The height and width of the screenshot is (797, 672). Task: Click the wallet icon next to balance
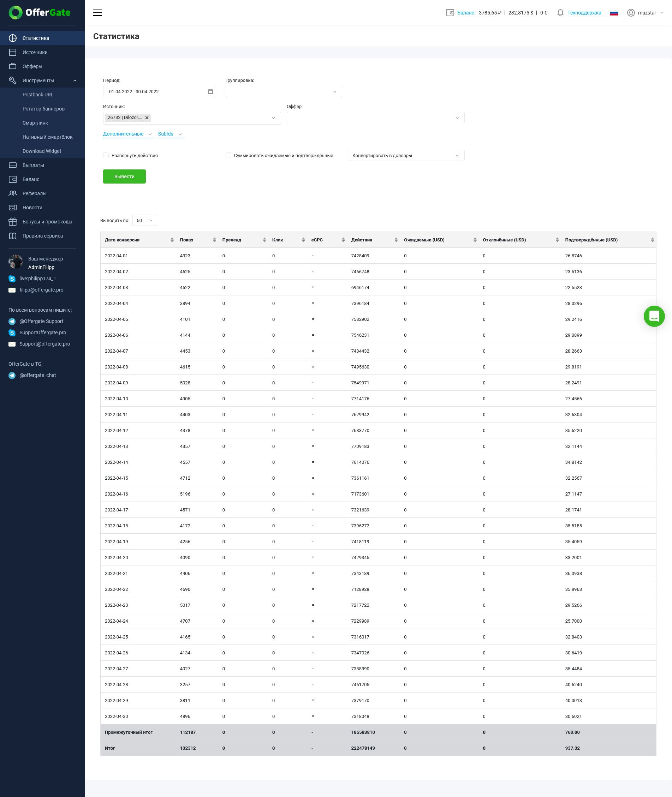tap(450, 13)
